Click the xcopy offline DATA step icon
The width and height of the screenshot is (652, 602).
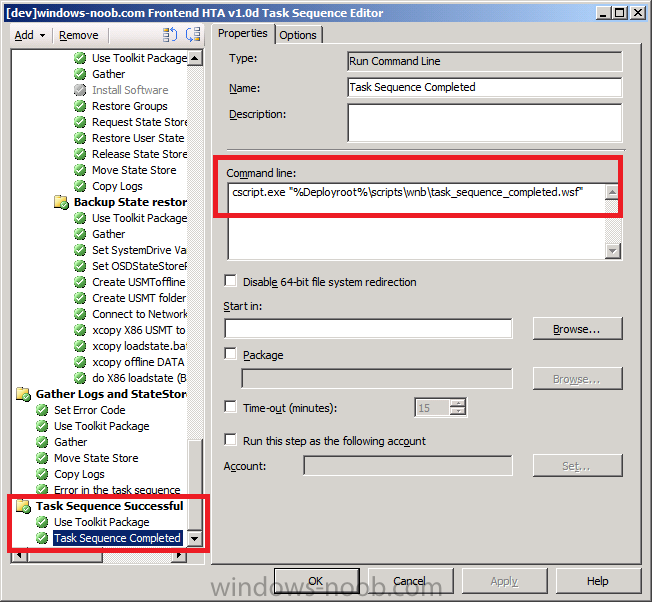tap(80, 362)
